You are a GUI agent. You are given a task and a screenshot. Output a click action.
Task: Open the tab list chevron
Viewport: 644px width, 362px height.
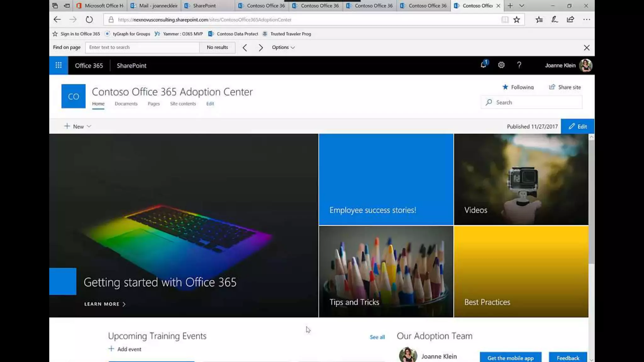(522, 6)
